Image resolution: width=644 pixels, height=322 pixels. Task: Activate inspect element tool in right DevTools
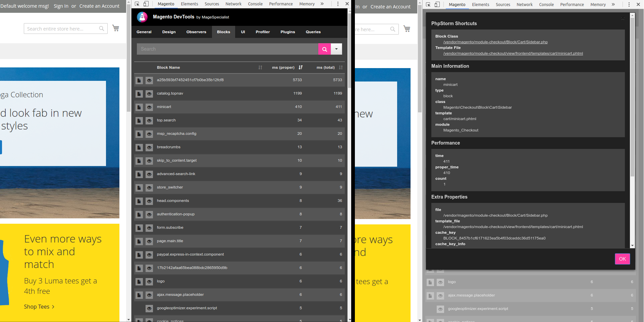[x=428, y=4]
